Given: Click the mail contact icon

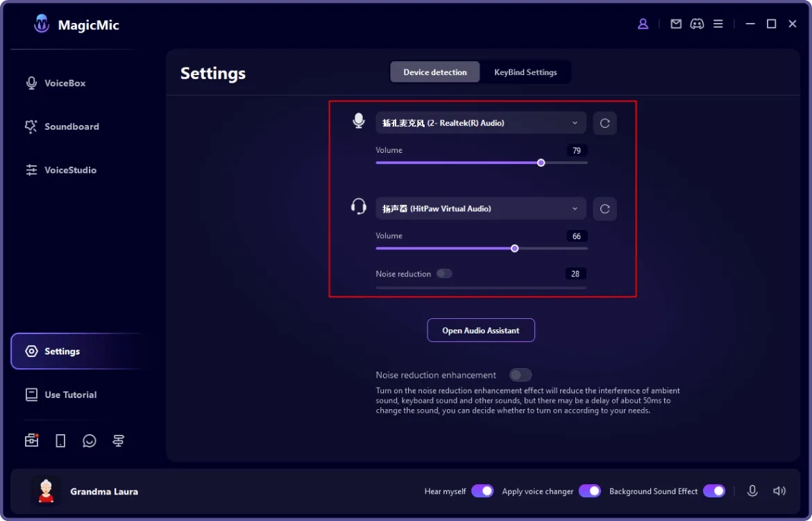Looking at the screenshot, I should pos(675,23).
